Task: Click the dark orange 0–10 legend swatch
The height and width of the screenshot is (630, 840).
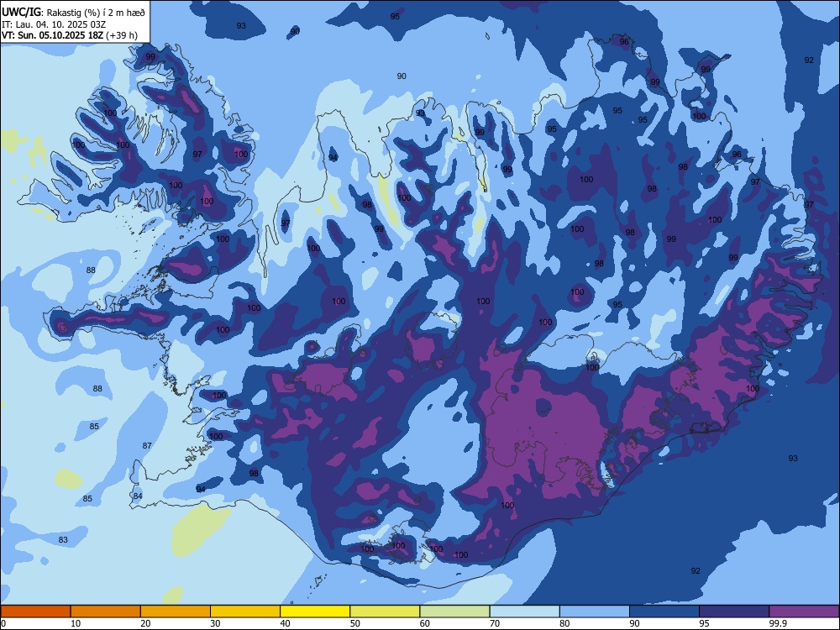Action: tap(35, 612)
